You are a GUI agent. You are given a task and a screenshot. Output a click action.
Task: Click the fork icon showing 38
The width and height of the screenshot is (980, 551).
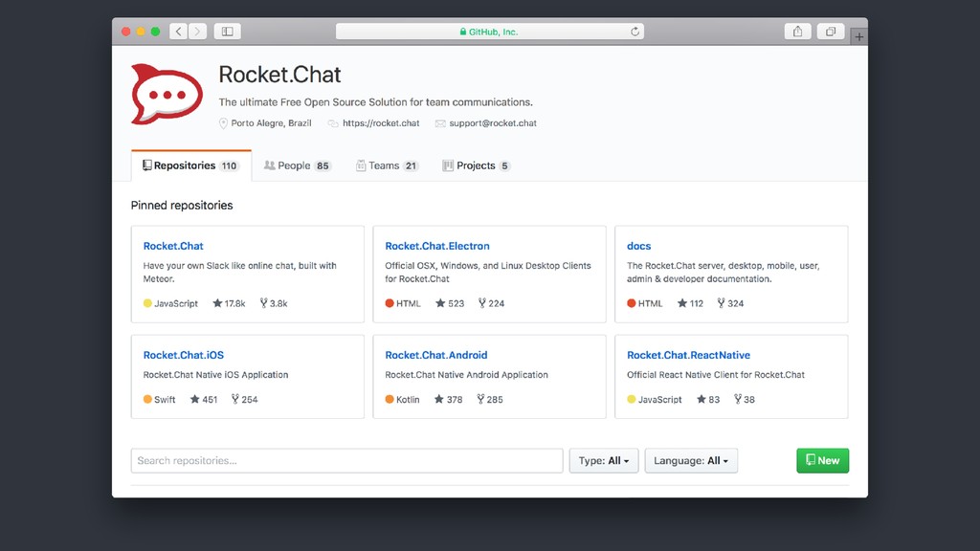pyautogui.click(x=738, y=399)
